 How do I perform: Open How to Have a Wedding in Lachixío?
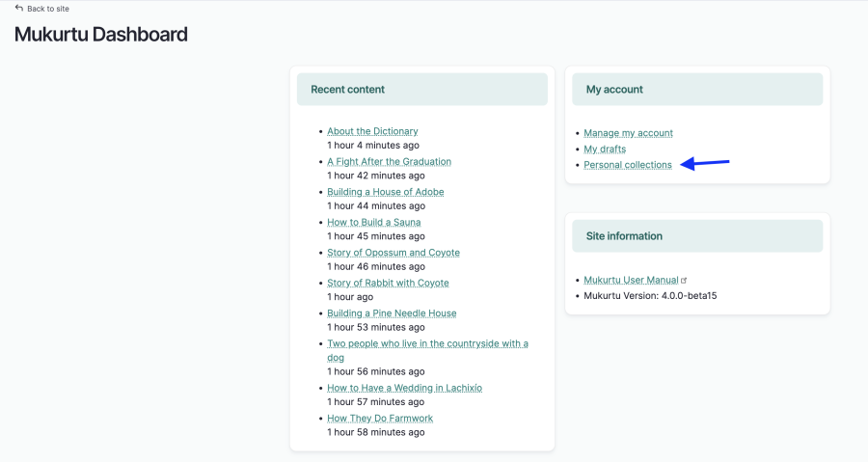[x=404, y=388]
